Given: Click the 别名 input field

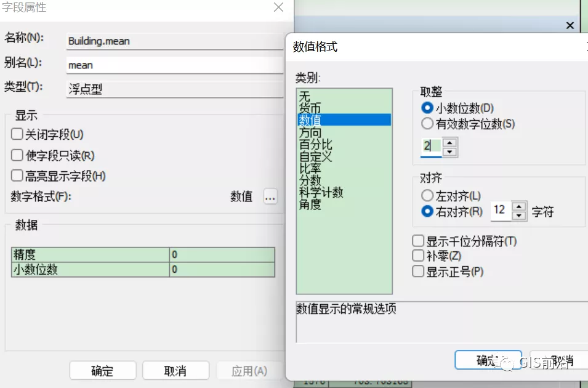Looking at the screenshot, I should point(175,65).
